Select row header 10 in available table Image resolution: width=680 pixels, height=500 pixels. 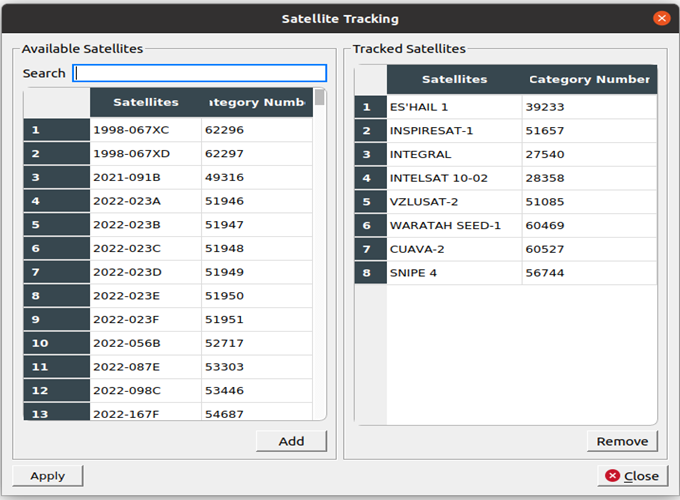[x=56, y=343]
